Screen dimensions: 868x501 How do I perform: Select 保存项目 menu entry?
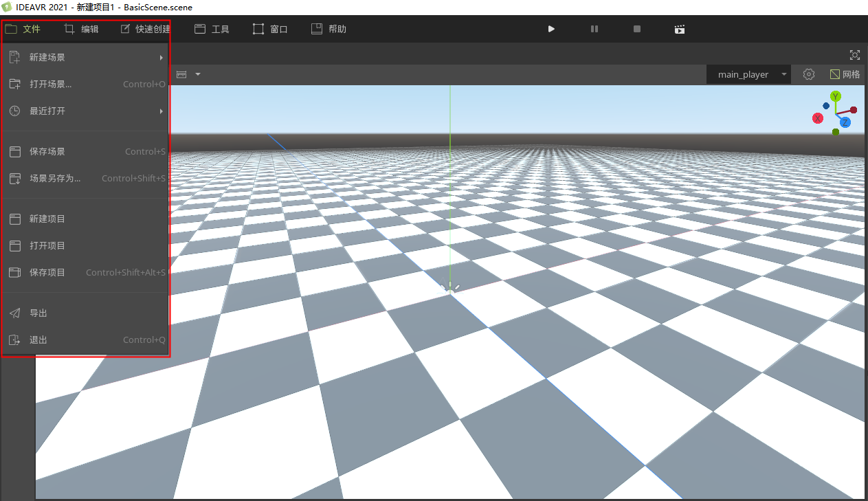click(85, 273)
